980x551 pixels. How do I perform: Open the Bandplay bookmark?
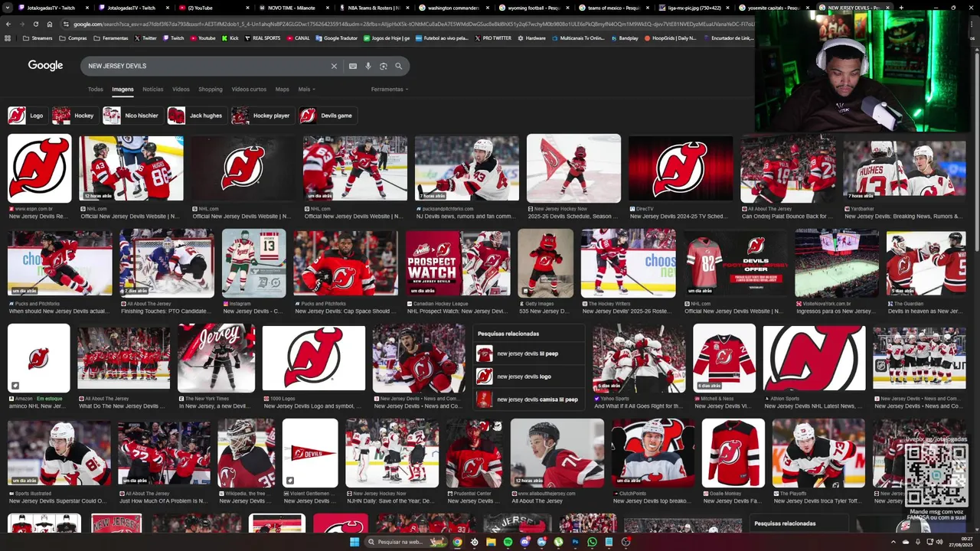(x=624, y=37)
